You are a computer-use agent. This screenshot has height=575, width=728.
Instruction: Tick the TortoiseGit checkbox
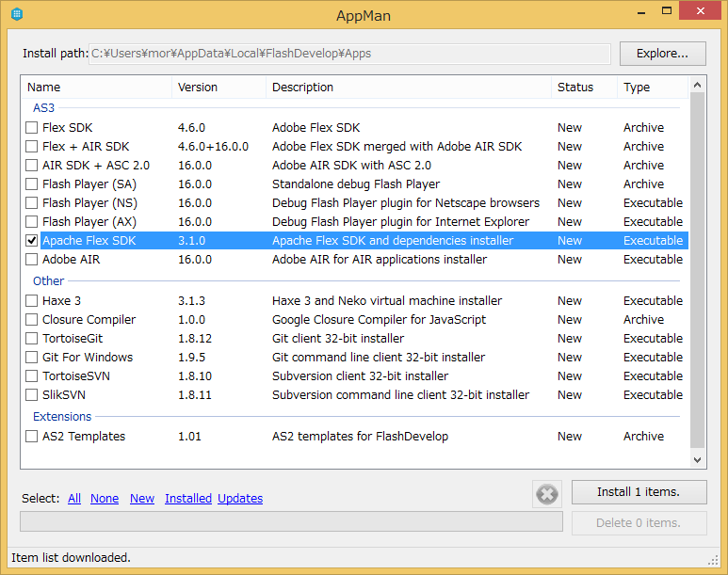tap(32, 338)
